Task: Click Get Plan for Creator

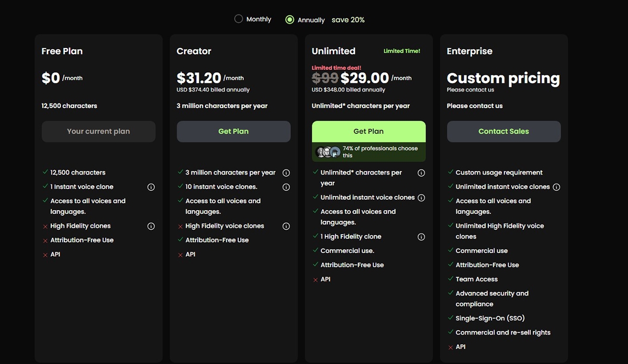Action: tap(233, 131)
